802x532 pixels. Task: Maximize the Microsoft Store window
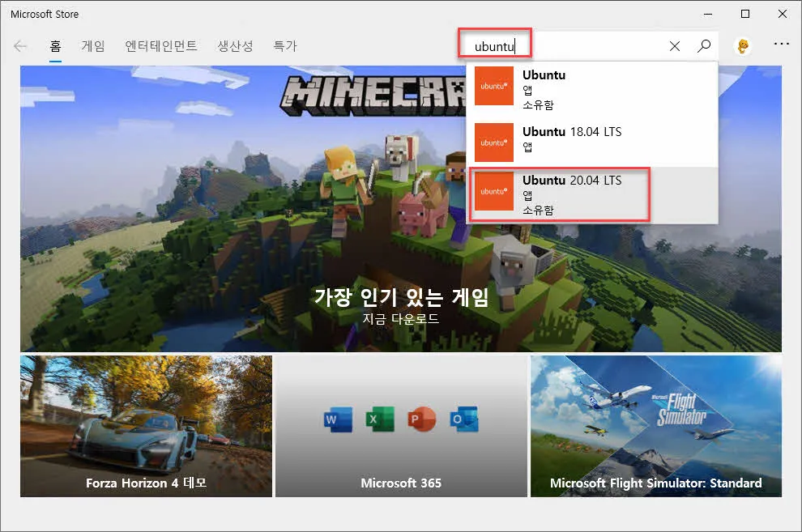[745, 14]
